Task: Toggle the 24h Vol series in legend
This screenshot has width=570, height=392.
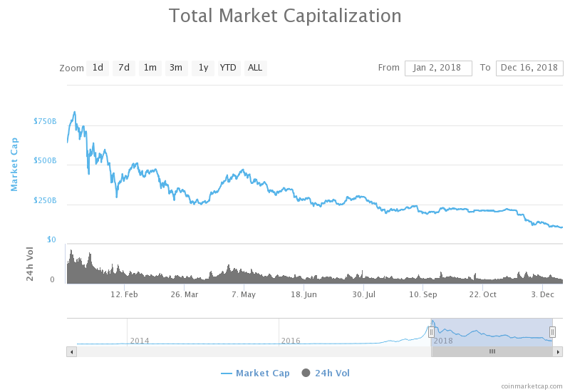Action: (332, 373)
